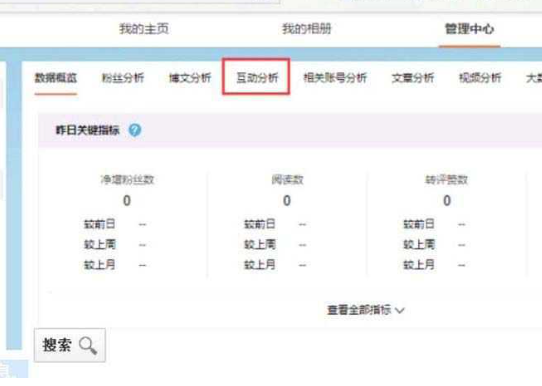Click 较前日 in 阅读数 column
Image resolution: width=542 pixels, height=386 pixels.
point(260,224)
